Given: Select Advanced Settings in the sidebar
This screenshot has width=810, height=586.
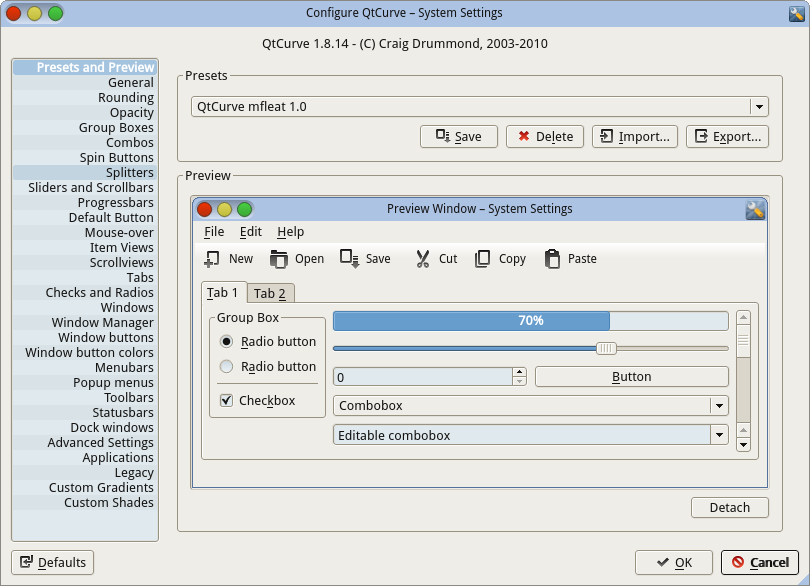Looking at the screenshot, I should coord(85,442).
